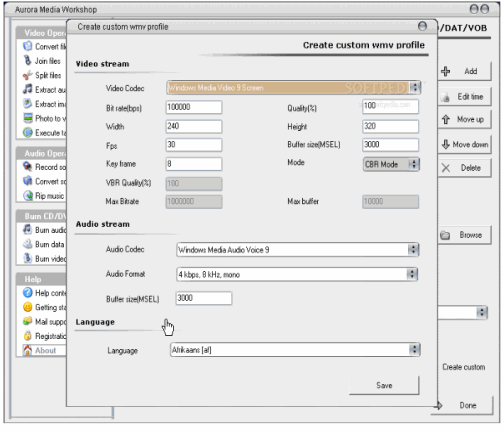This screenshot has height=433, width=503.
Task: Click the Audio Operations panel header
Action: (x=42, y=153)
